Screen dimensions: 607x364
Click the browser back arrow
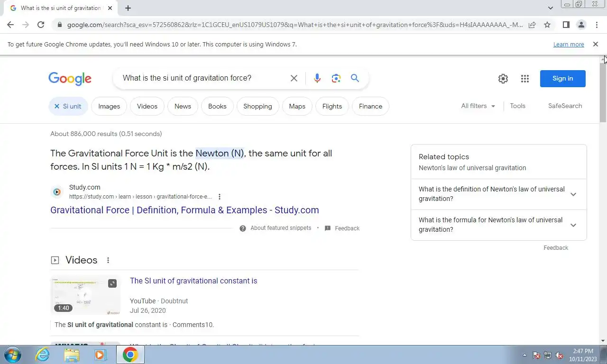tap(10, 25)
